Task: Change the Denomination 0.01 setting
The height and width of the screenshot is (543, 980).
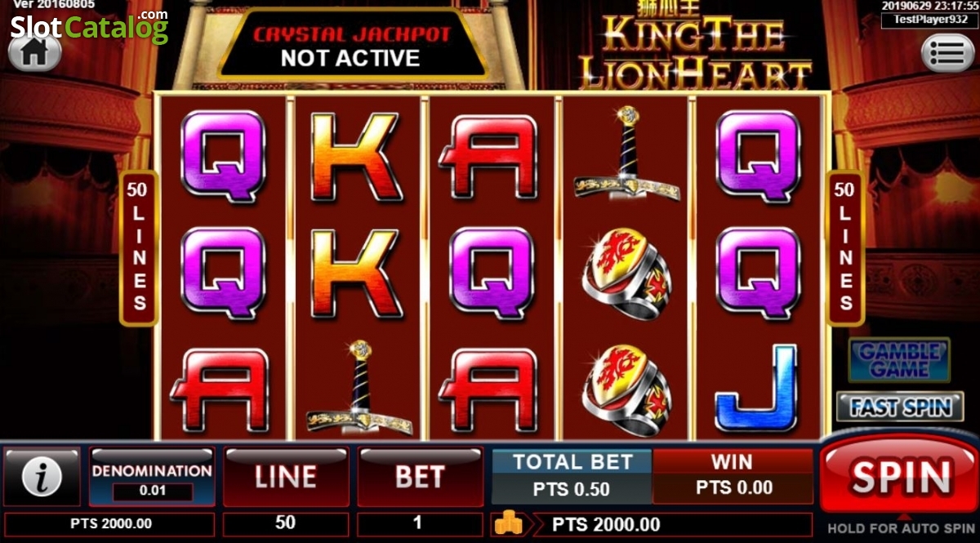Action: tap(152, 479)
